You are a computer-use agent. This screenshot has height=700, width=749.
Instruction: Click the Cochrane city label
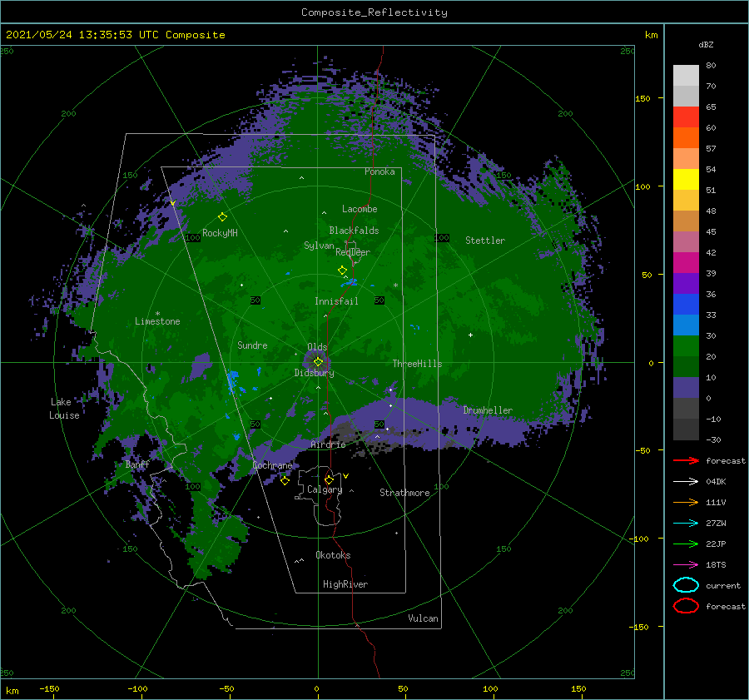[272, 465]
